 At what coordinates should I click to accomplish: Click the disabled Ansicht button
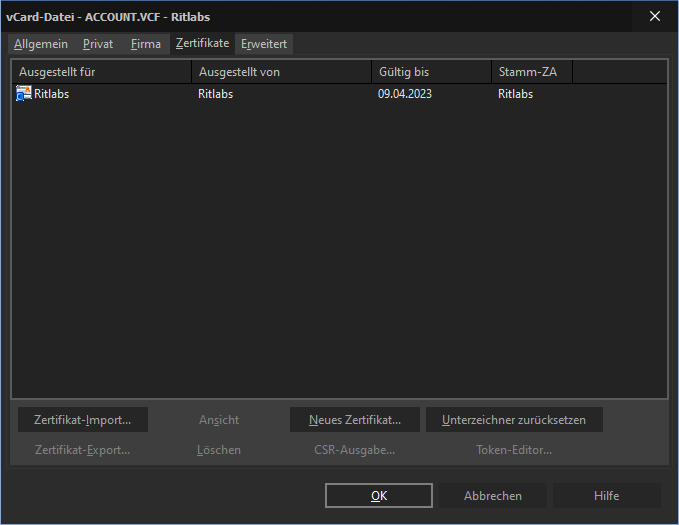(x=219, y=420)
